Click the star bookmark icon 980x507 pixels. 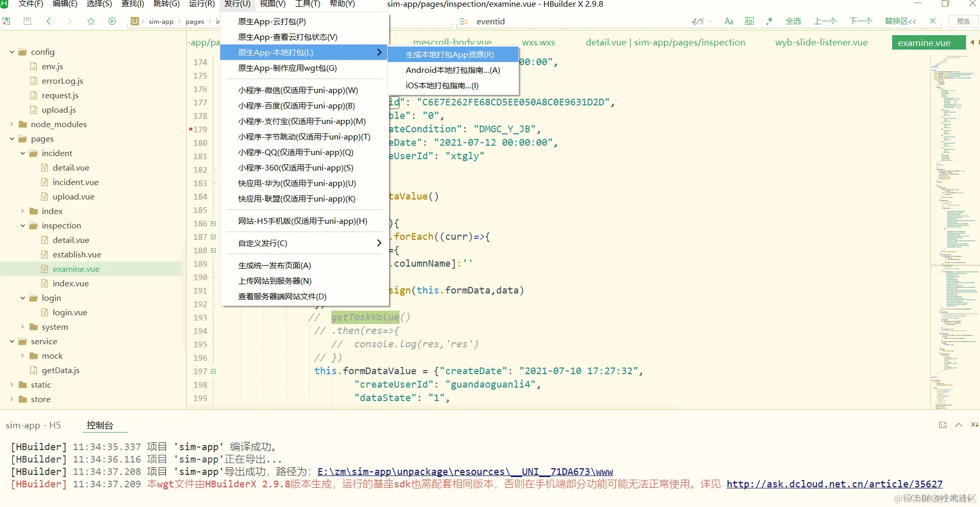coord(91,21)
